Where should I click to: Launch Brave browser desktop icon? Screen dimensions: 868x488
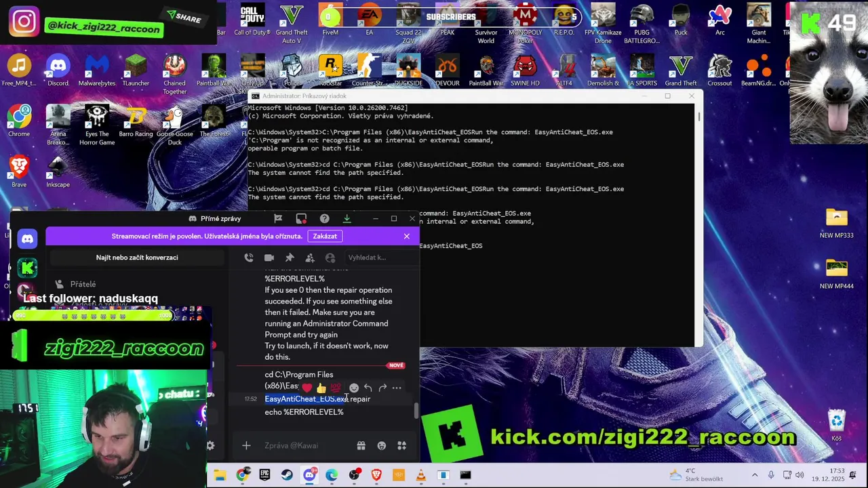pos(19,171)
